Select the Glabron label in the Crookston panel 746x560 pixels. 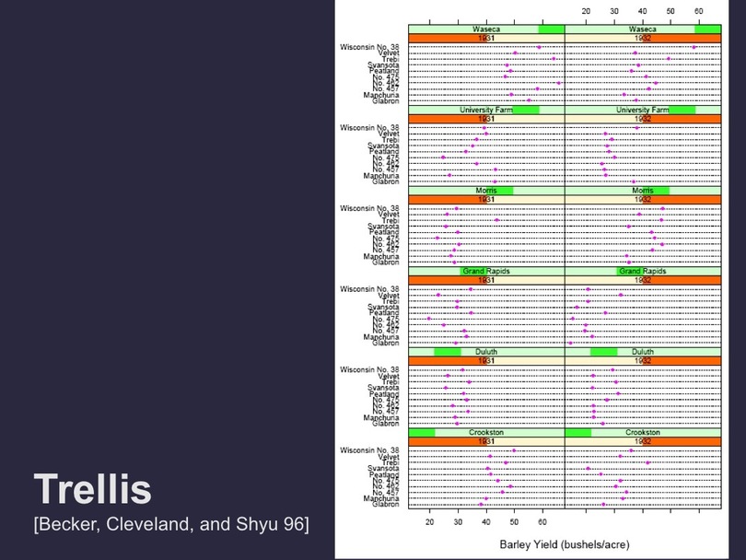(x=385, y=504)
